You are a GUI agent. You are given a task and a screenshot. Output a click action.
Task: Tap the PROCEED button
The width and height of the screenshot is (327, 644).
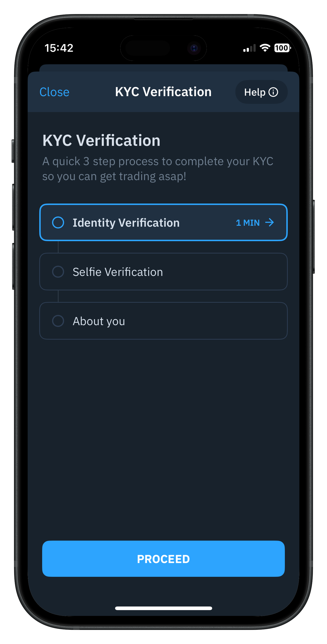click(163, 559)
